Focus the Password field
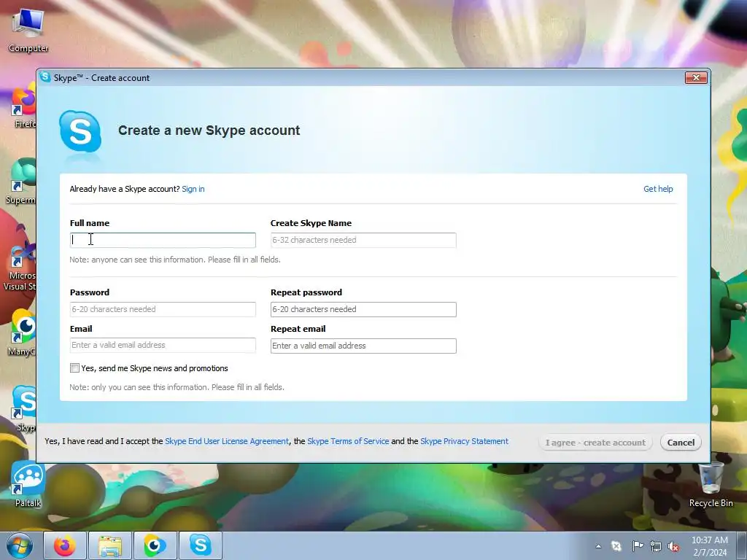 163,309
